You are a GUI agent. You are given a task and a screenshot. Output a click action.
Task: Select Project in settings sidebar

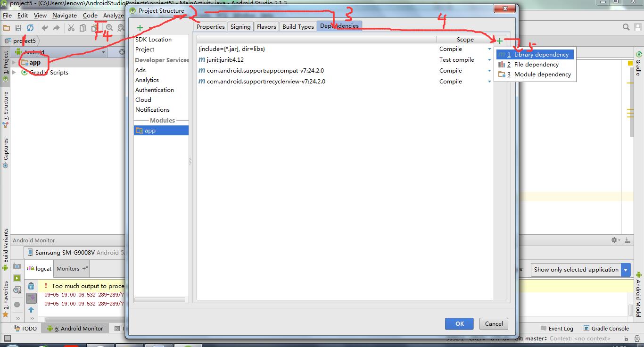[145, 50]
